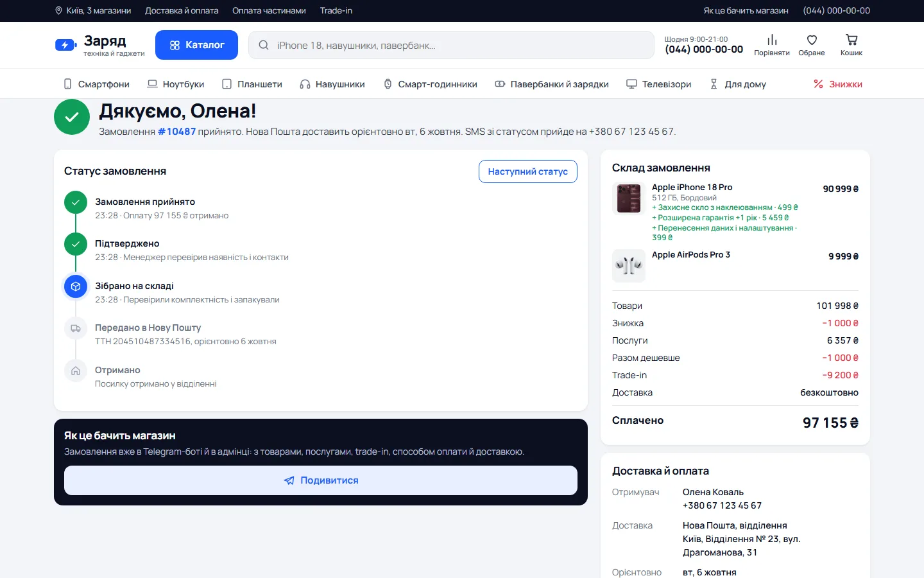Click the Як це бачить магазин top link
The height and width of the screenshot is (578, 924).
click(746, 11)
